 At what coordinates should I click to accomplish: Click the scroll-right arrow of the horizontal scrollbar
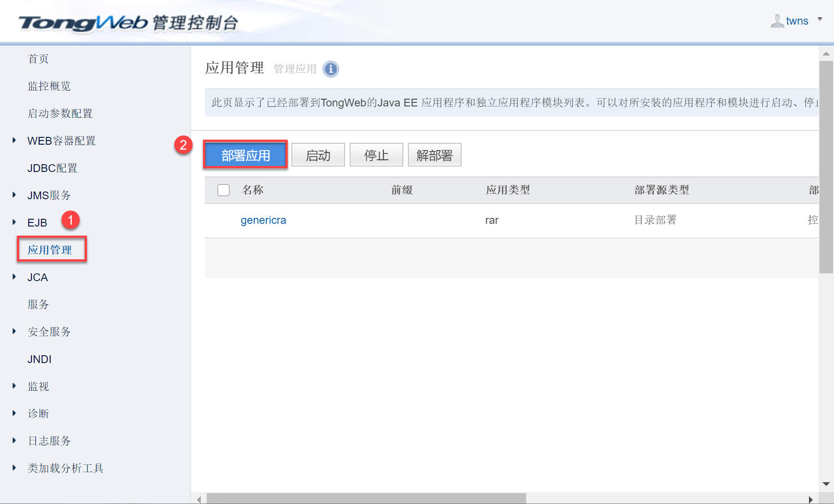(810, 499)
